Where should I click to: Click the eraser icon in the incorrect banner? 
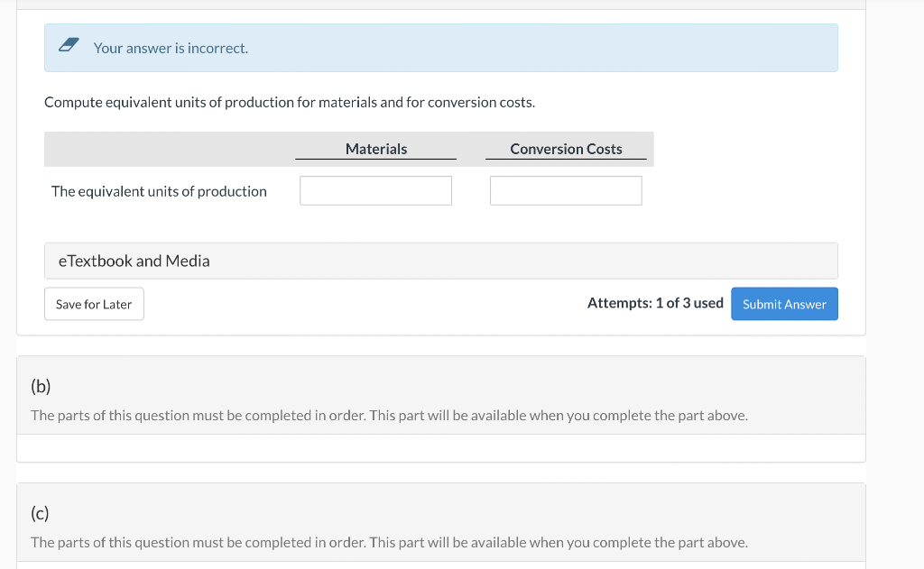tap(69, 45)
